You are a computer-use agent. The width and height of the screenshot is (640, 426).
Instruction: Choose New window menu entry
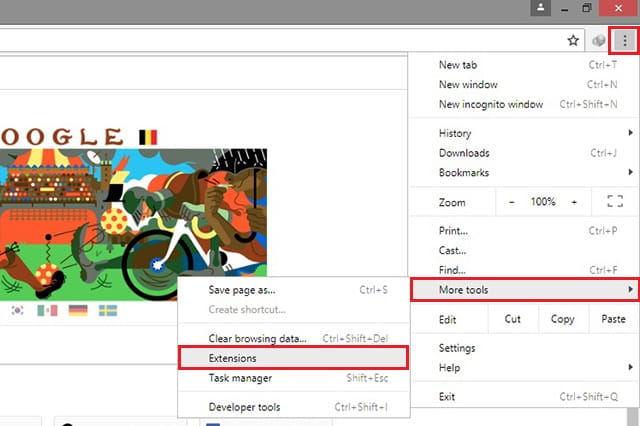(x=524, y=84)
